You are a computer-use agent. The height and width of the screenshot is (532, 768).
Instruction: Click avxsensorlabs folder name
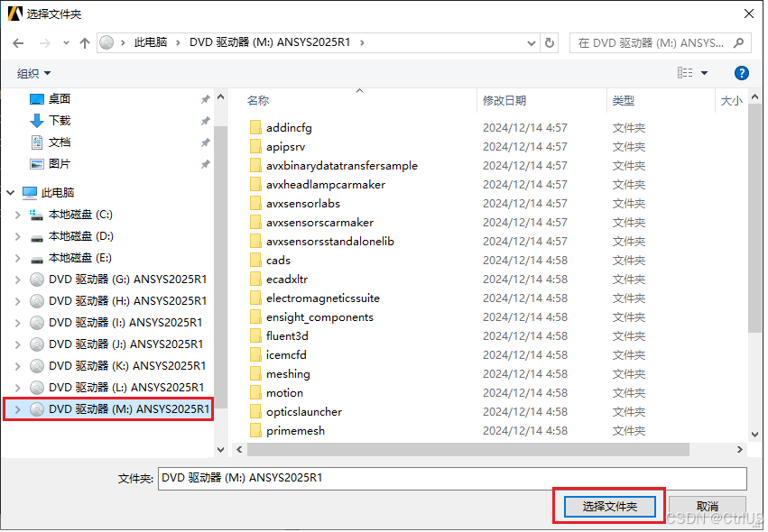tap(303, 204)
